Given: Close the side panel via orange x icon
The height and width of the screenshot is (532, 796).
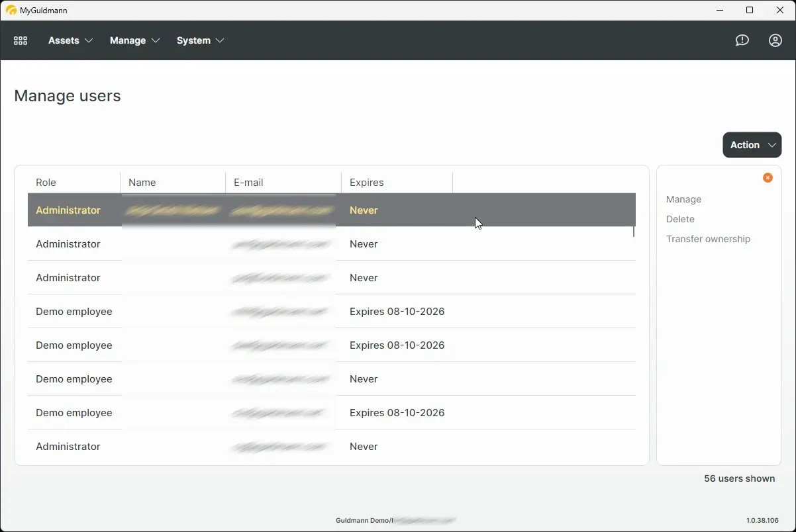Looking at the screenshot, I should 768,177.
